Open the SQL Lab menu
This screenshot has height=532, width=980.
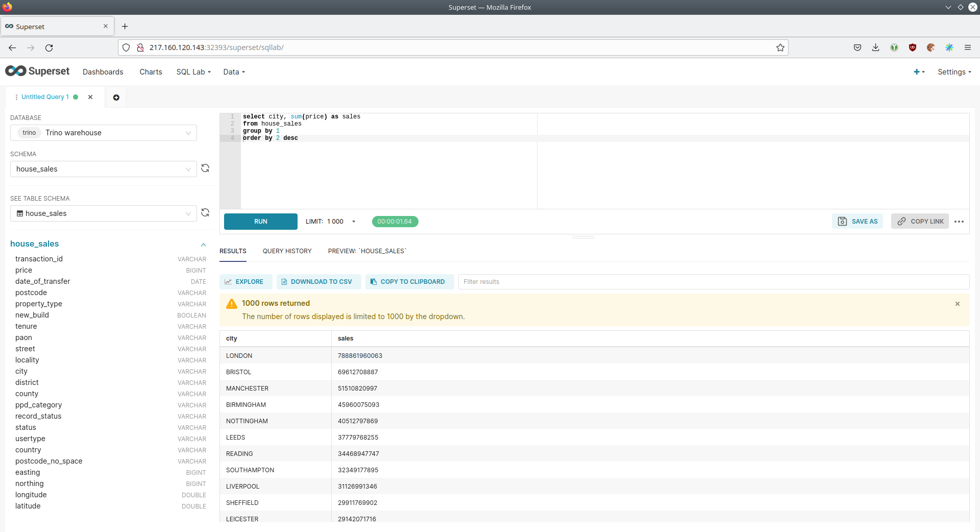(193, 72)
